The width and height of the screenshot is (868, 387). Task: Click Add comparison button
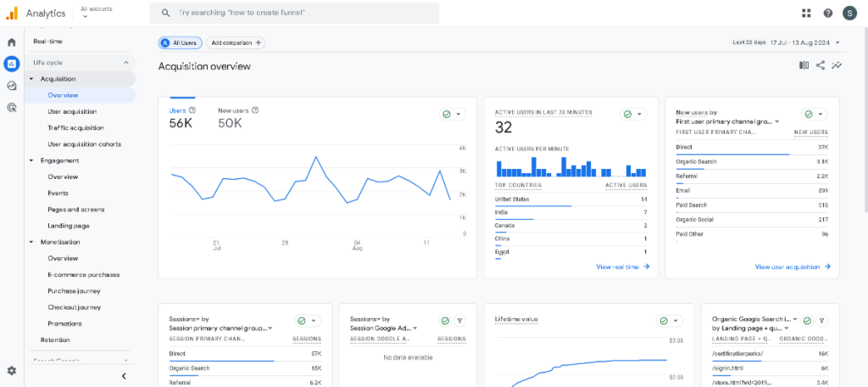[x=236, y=42]
